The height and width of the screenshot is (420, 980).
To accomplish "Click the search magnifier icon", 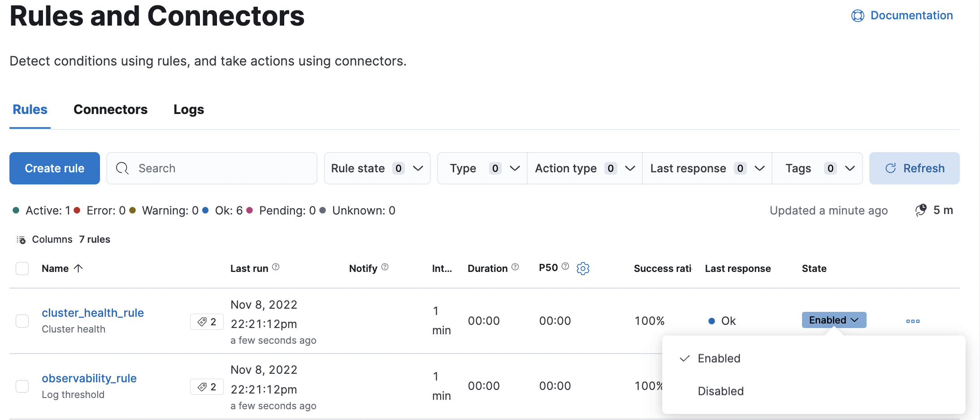I will pyautogui.click(x=122, y=168).
